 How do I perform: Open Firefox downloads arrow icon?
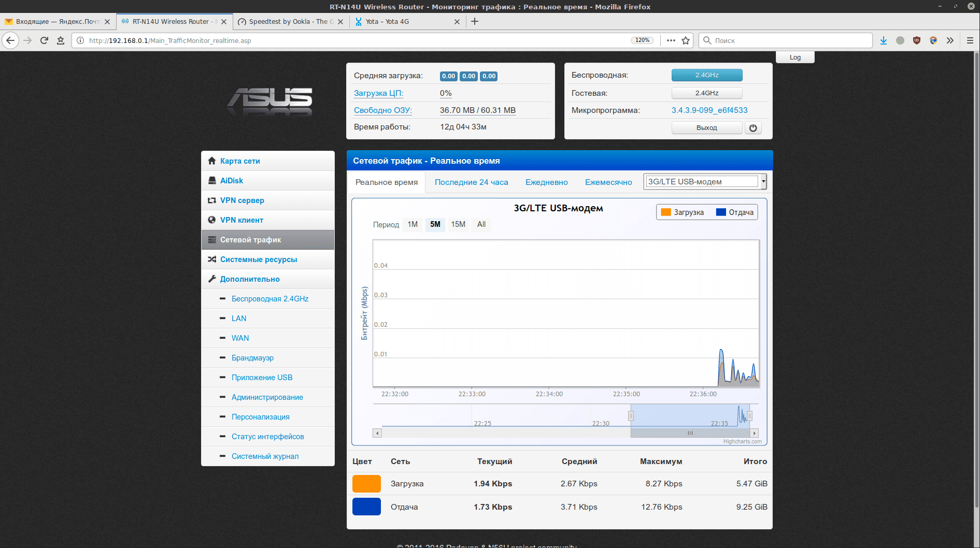[884, 40]
